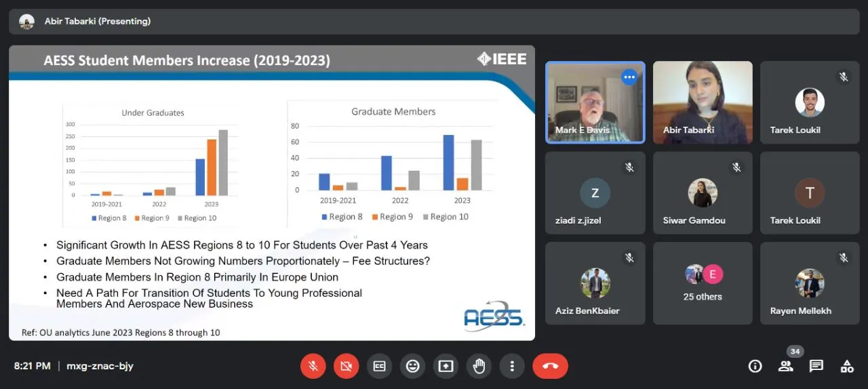Viewport: 868px width, 389px height.
Task: Raise hand using the hand icon
Action: click(x=479, y=366)
